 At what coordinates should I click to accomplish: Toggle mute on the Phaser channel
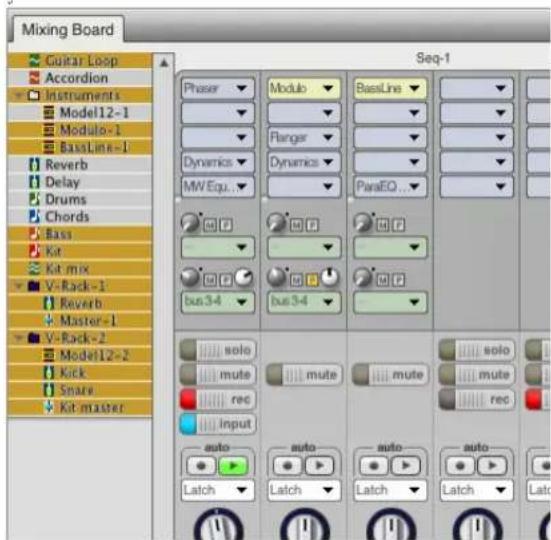(218, 375)
